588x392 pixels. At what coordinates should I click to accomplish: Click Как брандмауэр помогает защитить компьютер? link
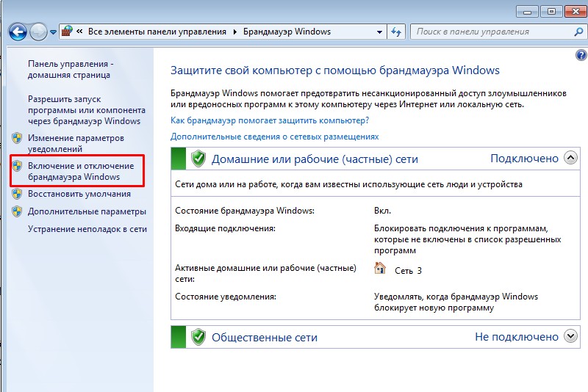270,120
